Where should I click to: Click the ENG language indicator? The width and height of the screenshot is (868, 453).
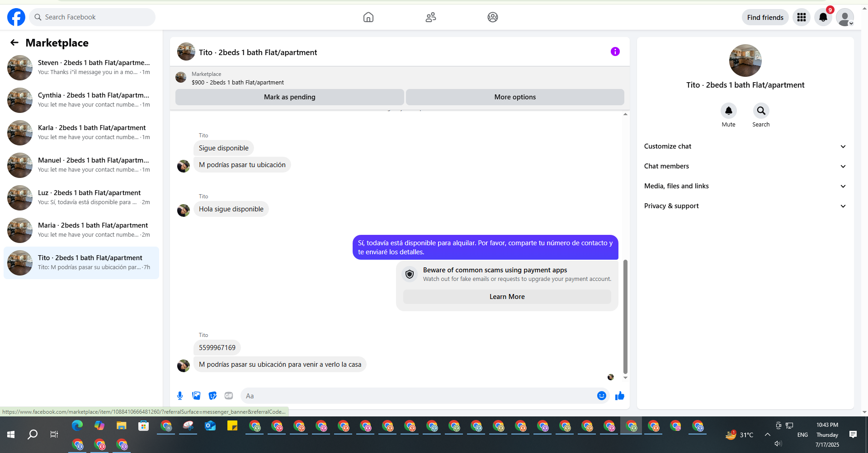tap(802, 434)
